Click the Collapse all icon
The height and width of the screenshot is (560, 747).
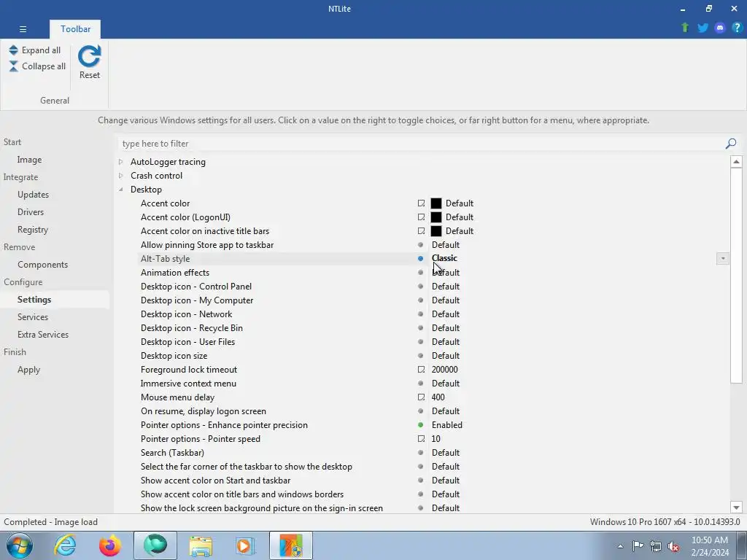pos(13,66)
